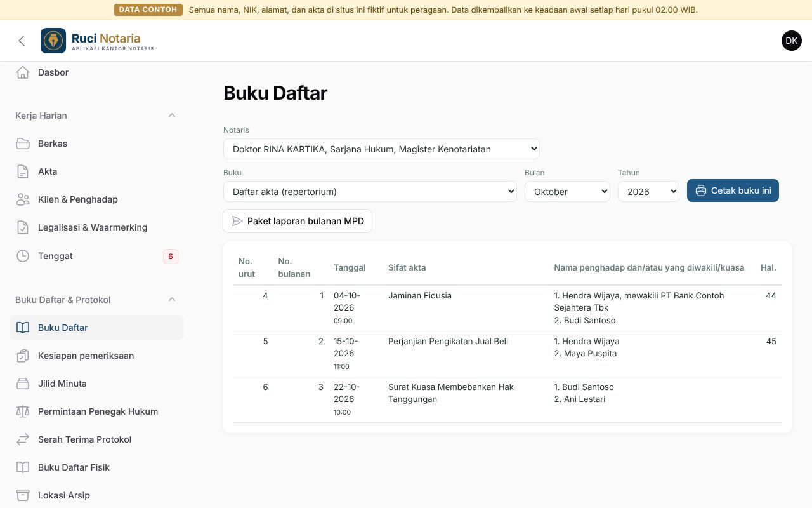Open Jilid Minuta menu item
The height and width of the screenshot is (508, 812).
[96, 384]
